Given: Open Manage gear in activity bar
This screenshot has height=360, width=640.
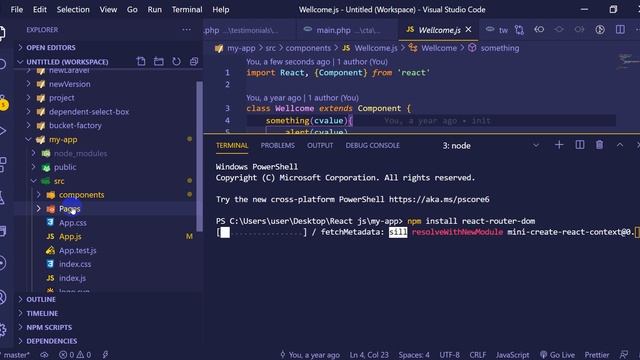Looking at the screenshot, I should (2, 329).
